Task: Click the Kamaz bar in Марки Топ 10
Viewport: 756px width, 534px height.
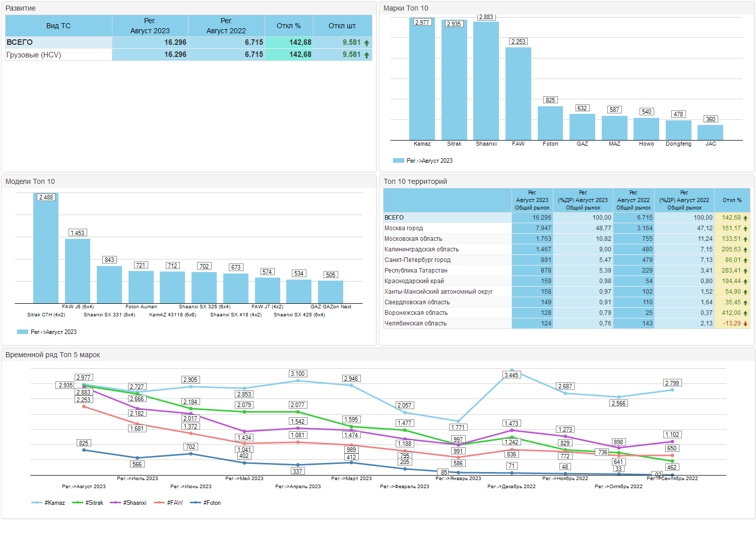Action: click(x=422, y=79)
